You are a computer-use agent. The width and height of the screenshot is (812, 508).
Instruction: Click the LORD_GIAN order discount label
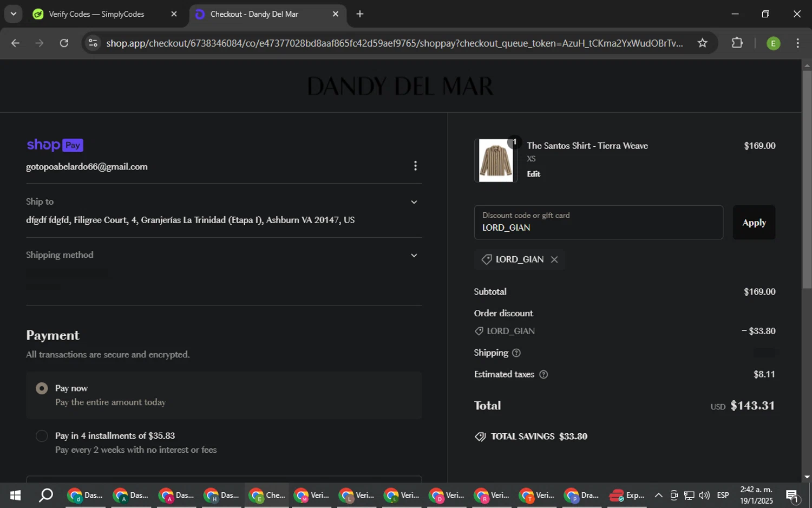510,331
